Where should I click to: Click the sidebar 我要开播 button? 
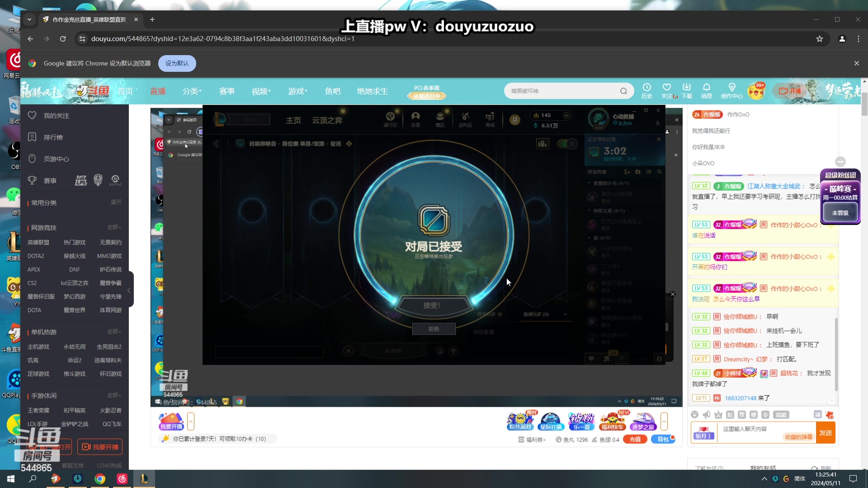point(100,447)
